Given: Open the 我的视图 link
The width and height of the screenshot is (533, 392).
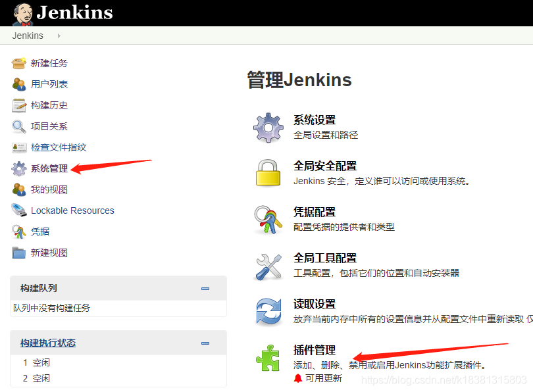Looking at the screenshot, I should (x=49, y=189).
